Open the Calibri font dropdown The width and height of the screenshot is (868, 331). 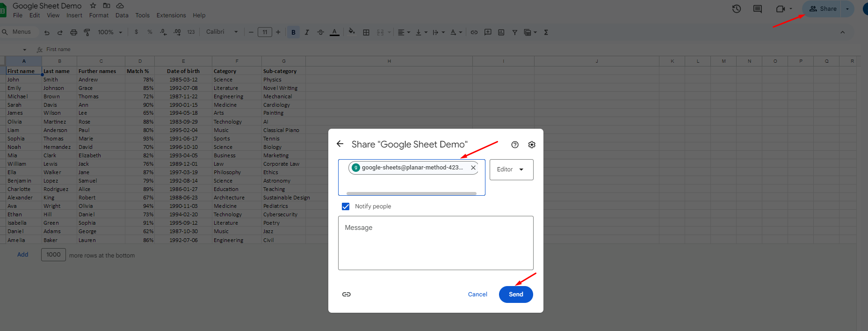pyautogui.click(x=222, y=32)
